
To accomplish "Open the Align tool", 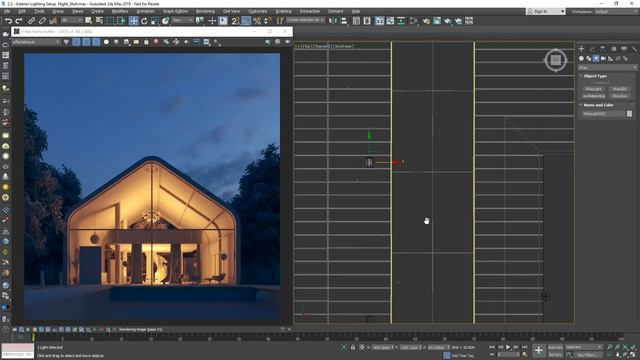I will tap(343, 21).
